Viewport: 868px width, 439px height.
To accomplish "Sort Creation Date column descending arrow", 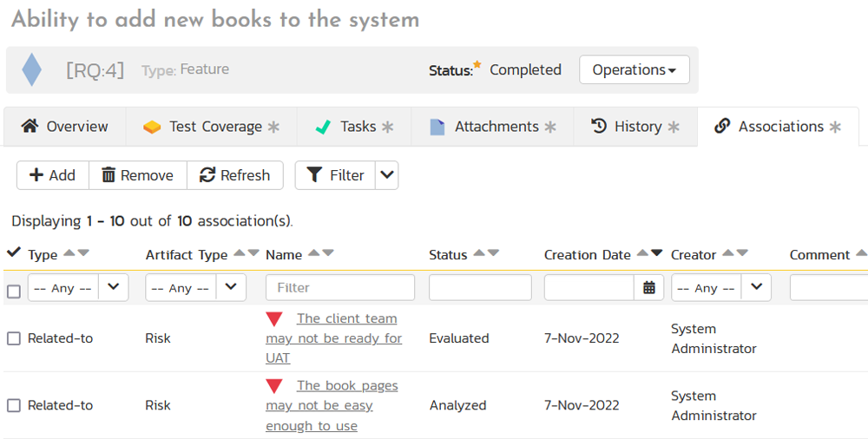I will pos(656,253).
